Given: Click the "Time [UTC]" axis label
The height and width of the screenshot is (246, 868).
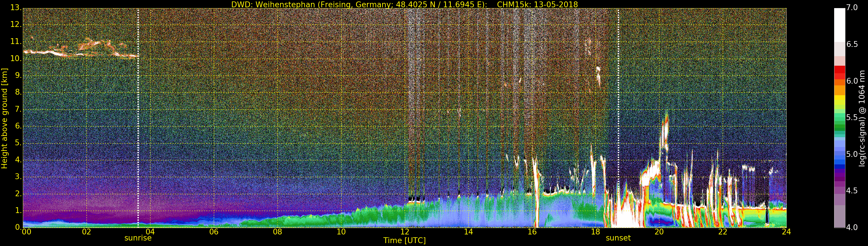Looking at the screenshot, I should point(404,240).
